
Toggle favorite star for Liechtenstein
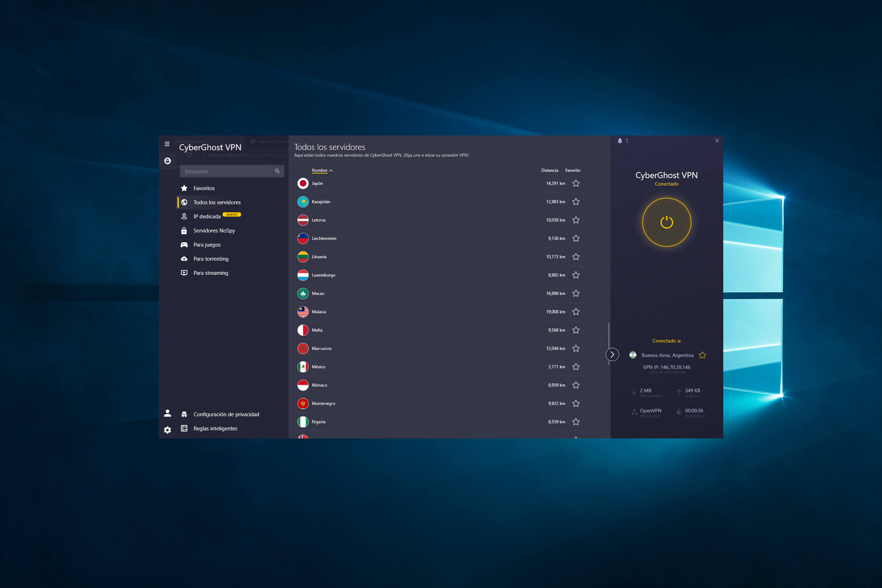[576, 238]
